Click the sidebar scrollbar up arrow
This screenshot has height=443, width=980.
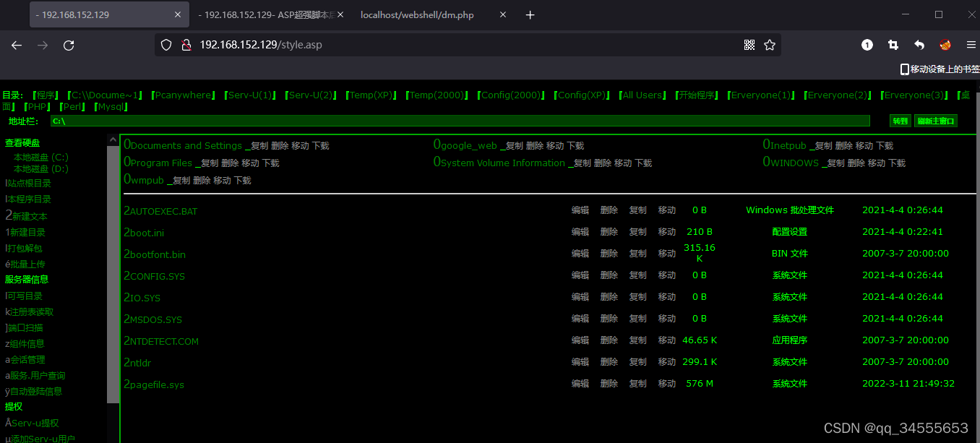point(113,139)
